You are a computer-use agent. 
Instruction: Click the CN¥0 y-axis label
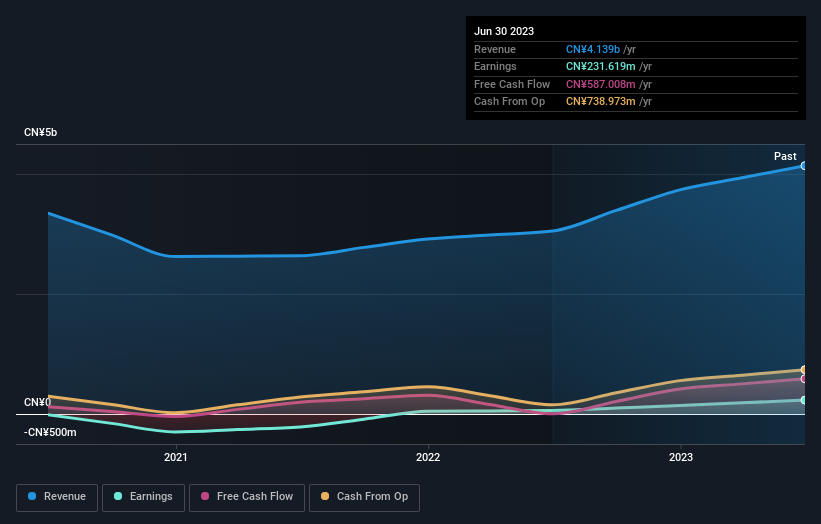(38, 403)
